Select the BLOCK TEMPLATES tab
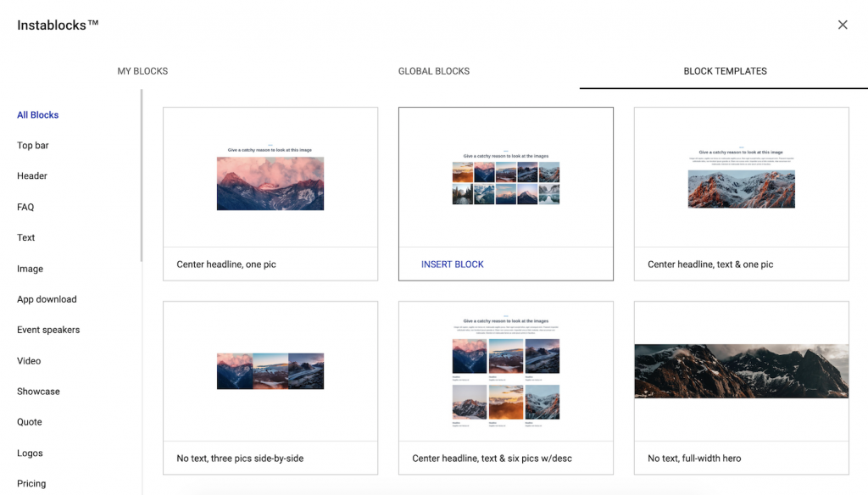The image size is (868, 495). point(726,71)
